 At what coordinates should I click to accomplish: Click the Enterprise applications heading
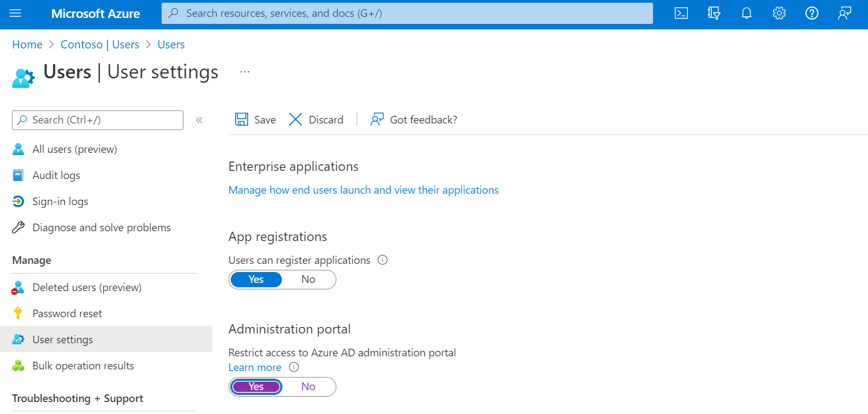[x=293, y=166]
